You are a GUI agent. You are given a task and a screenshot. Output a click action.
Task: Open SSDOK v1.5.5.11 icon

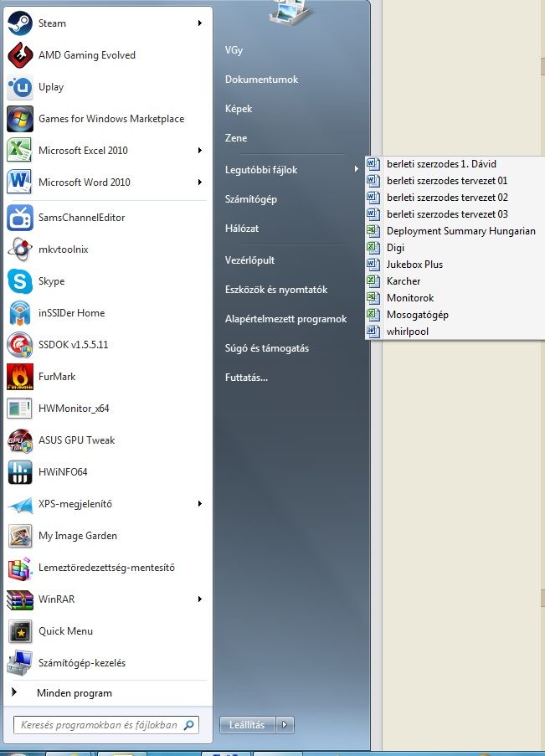coord(20,345)
